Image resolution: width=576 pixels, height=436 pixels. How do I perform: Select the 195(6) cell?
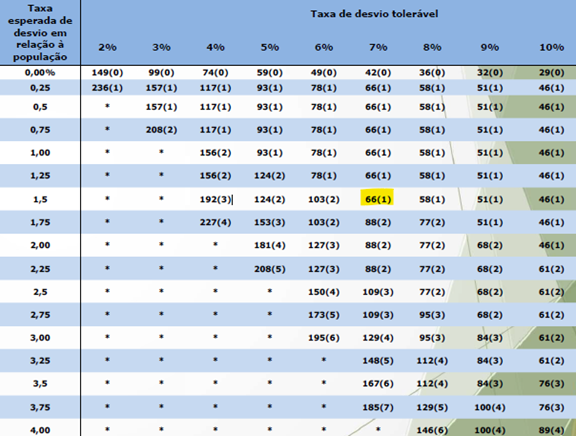click(324, 338)
